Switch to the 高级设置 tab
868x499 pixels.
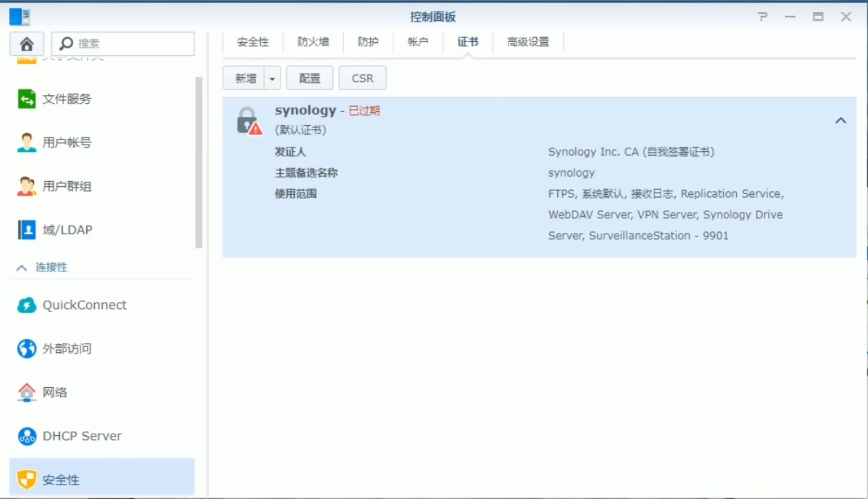[528, 42]
